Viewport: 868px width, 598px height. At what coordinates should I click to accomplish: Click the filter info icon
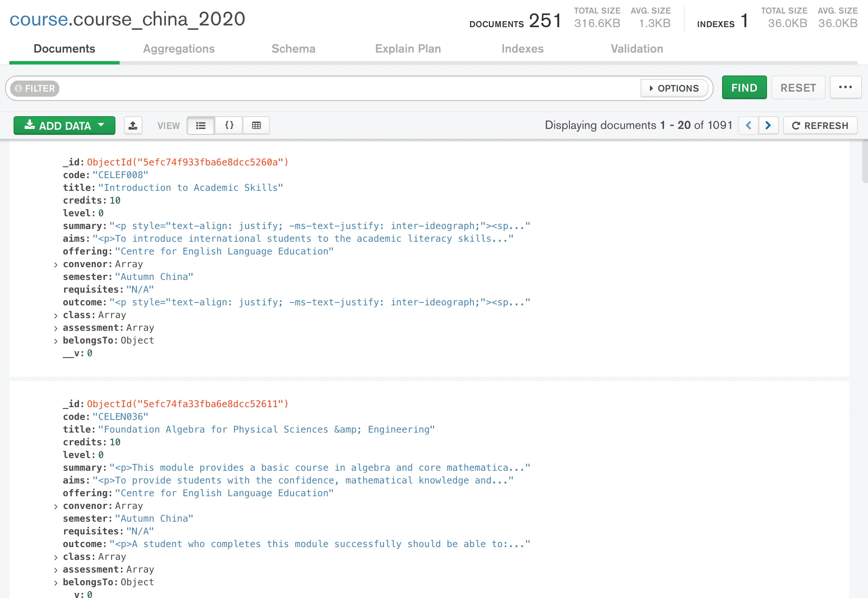(x=18, y=88)
